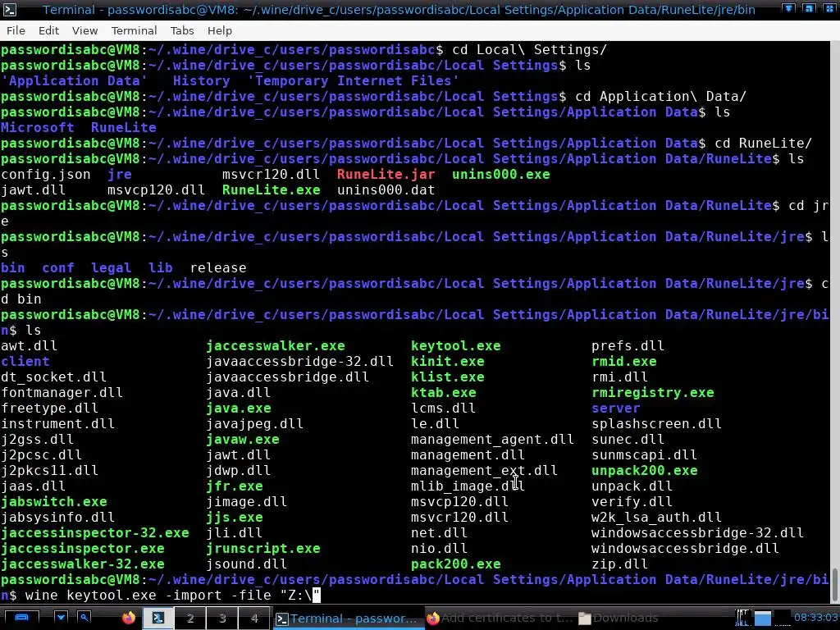This screenshot has width=840, height=630.
Task: Click the dropdown arrow icon in the taskbar
Action: [61, 618]
